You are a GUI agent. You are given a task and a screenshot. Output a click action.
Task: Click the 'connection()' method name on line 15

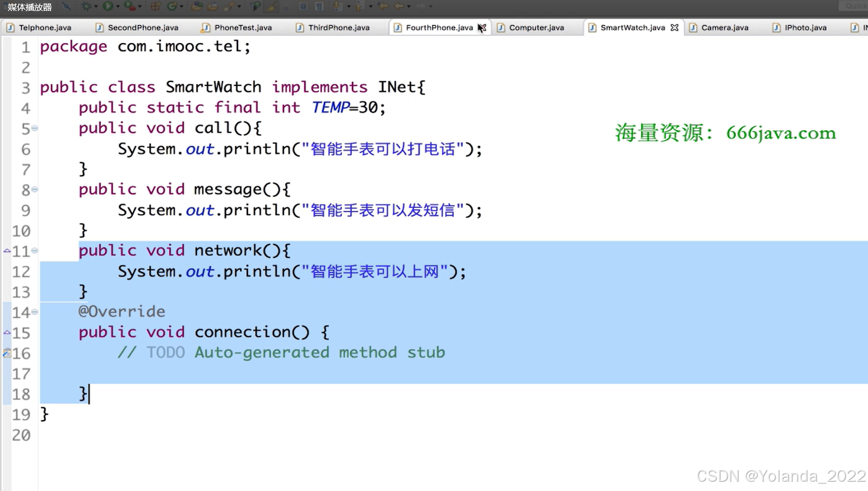click(x=252, y=332)
